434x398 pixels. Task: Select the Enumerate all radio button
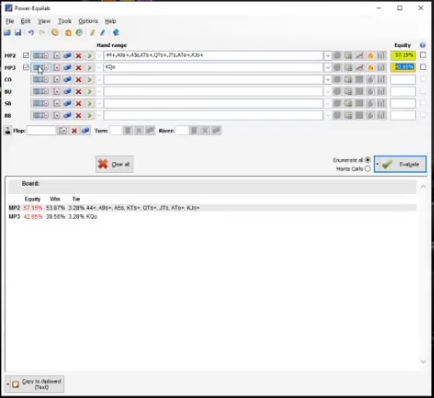[368, 160]
